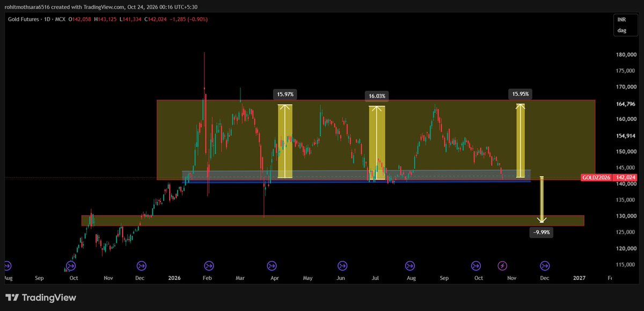Click the bold 2026 year label on time axis

pyautogui.click(x=174, y=278)
